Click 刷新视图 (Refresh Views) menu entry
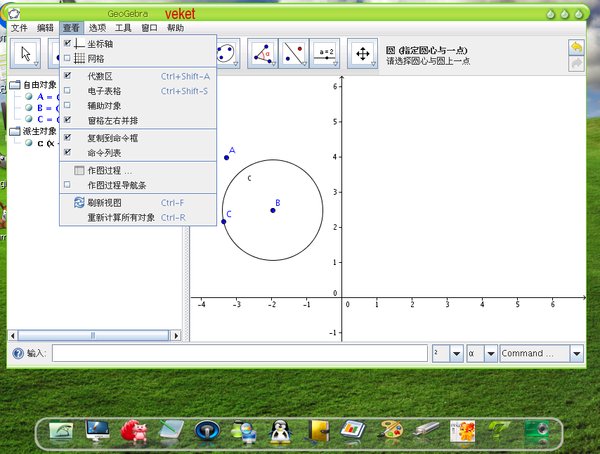The image size is (600, 454). (x=104, y=202)
